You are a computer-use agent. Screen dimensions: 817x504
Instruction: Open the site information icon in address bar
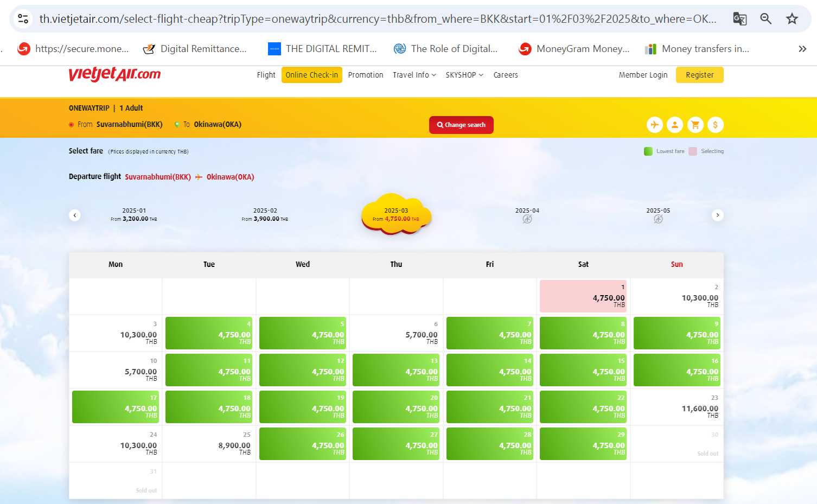tap(23, 19)
